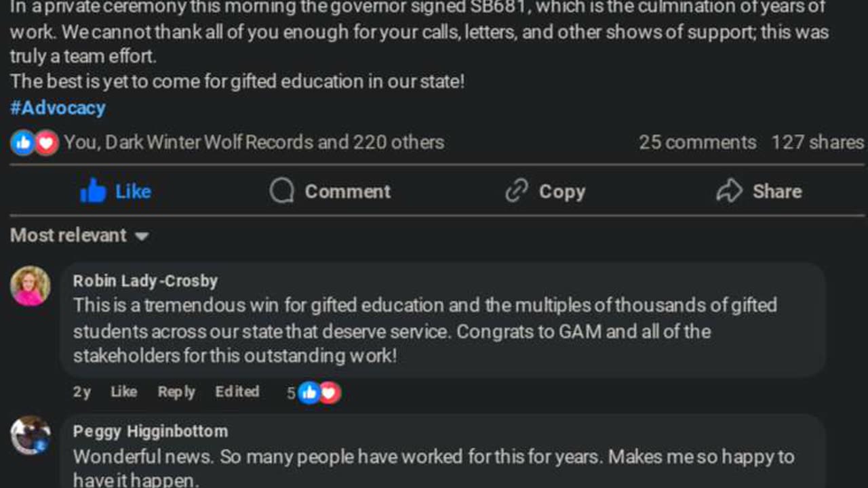Click heart reaction icon on Robin's comment
Viewport: 868px width, 488px height.
coord(330,392)
